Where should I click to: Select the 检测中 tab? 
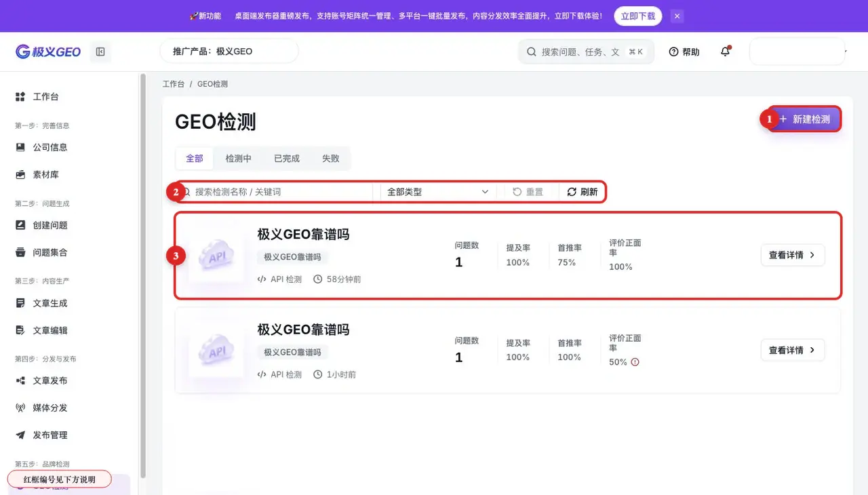point(239,158)
